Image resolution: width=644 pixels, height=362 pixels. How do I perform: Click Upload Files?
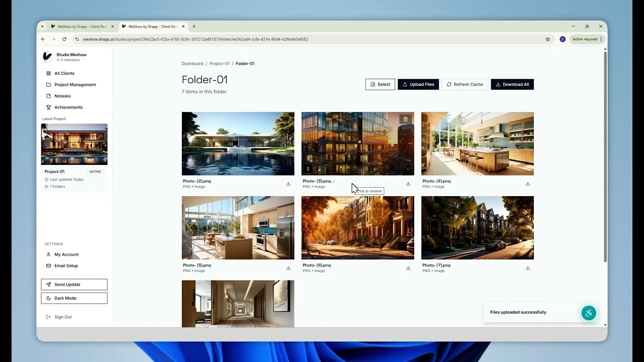418,84
